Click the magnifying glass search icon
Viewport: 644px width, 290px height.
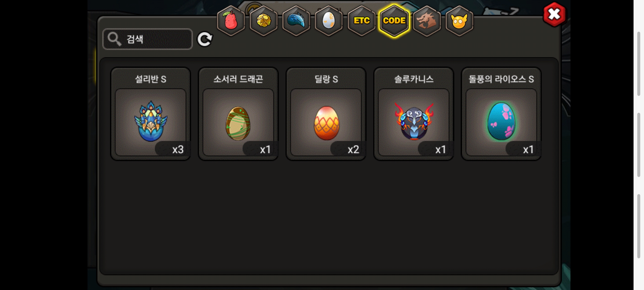coord(114,39)
